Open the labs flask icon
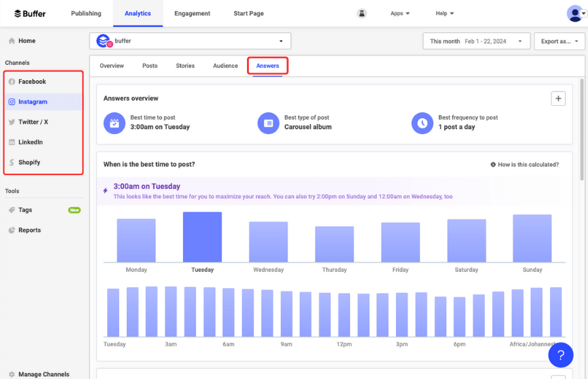Image resolution: width=588 pixels, height=379 pixels. 362,13
